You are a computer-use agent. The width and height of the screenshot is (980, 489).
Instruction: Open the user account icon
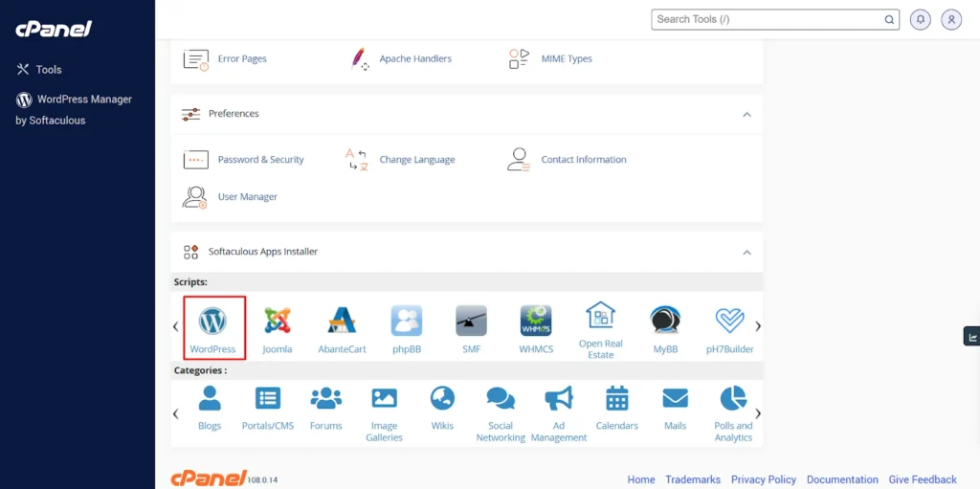[951, 19]
